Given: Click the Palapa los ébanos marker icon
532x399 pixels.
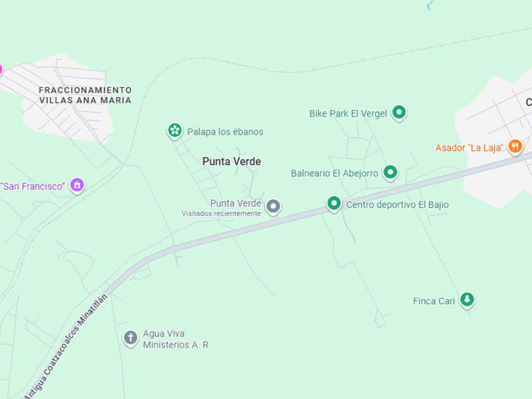Looking at the screenshot, I should click(175, 130).
